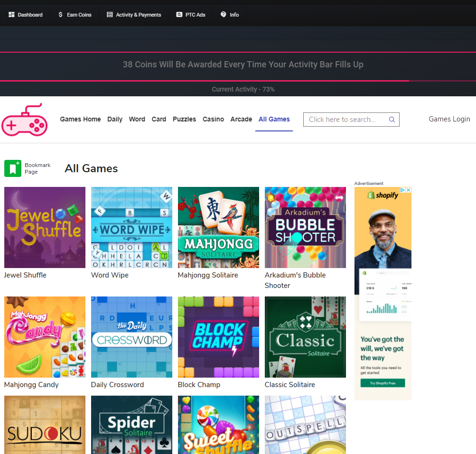Click the 38 Coins awarded banner text
The width and height of the screenshot is (476, 454).
[x=243, y=65]
